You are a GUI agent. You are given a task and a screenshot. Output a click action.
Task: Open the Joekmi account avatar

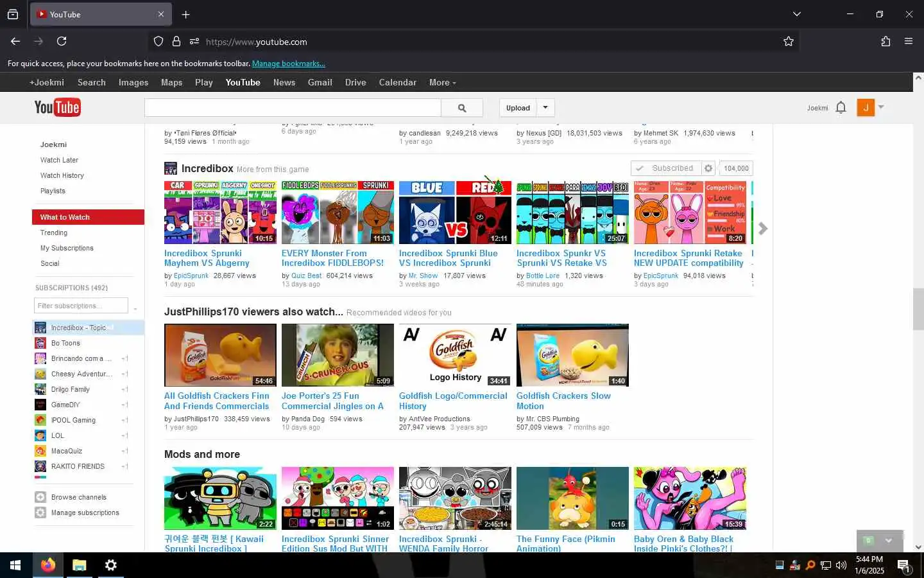pos(866,108)
